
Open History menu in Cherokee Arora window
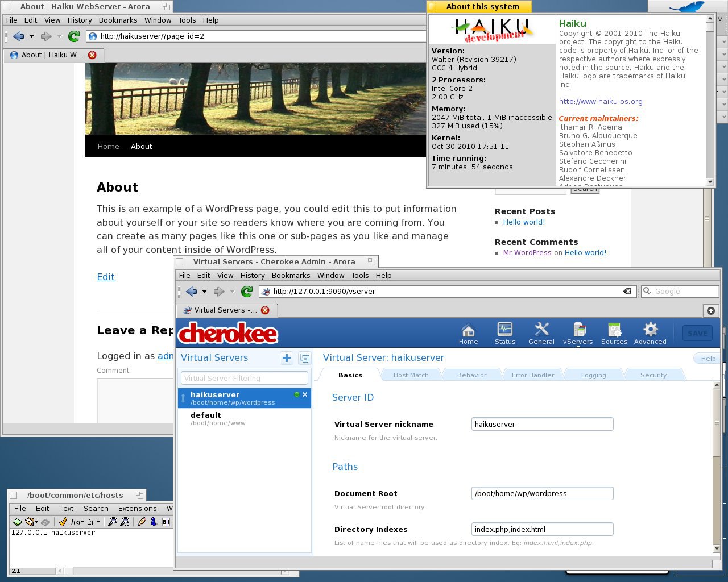coord(253,275)
